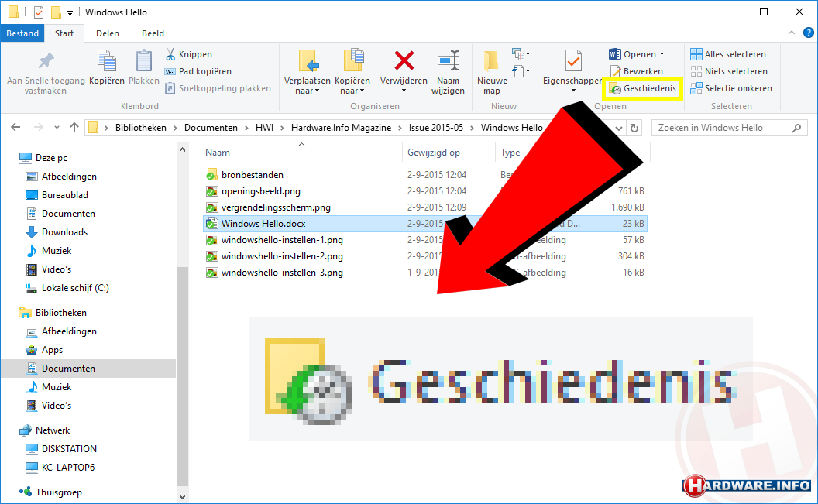Click the image icon of openingsbeeld.png

point(211,191)
